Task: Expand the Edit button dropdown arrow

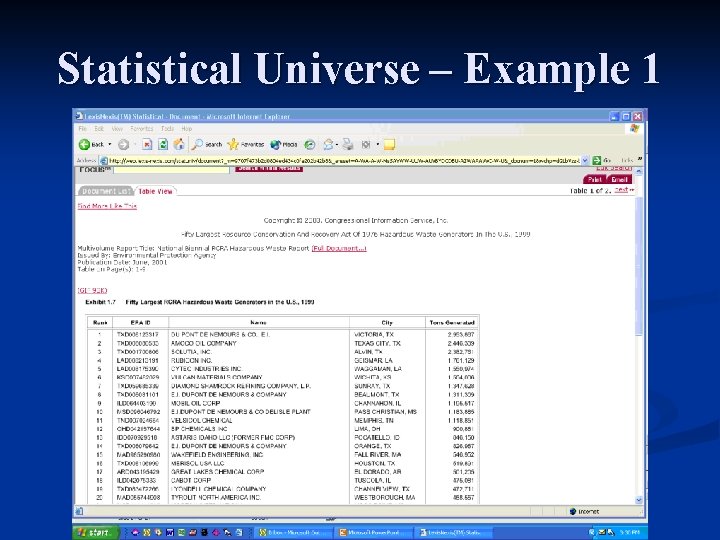Action: (x=377, y=145)
